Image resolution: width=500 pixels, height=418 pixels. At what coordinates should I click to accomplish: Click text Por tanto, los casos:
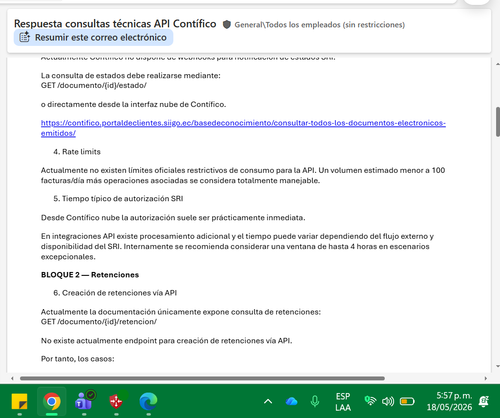click(78, 359)
